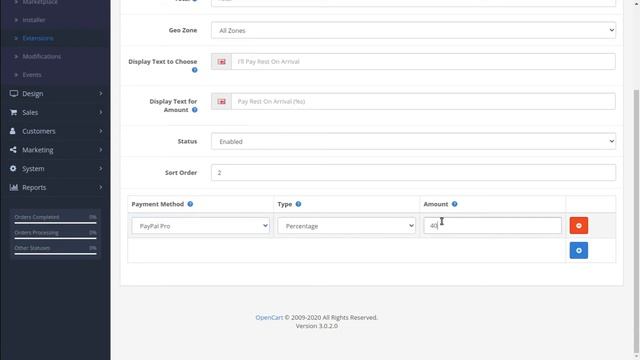Open the Design menu icon
Screen dimensions: 640x360
(13, 93)
